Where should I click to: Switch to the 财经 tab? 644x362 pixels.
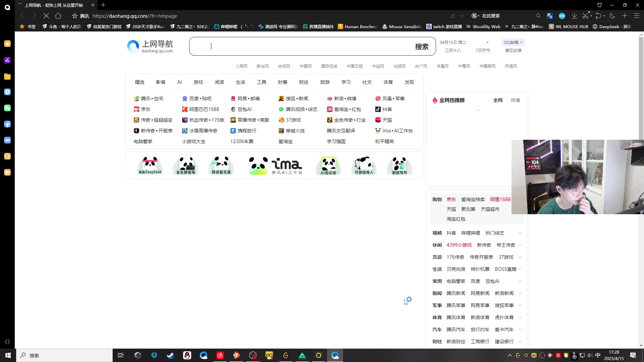tap(304, 82)
